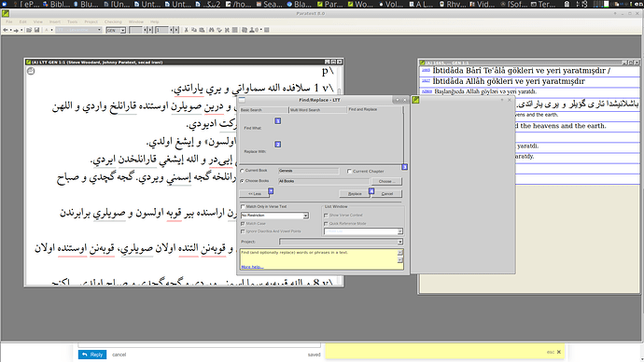Tick the Current Chapter checkbox

point(349,171)
